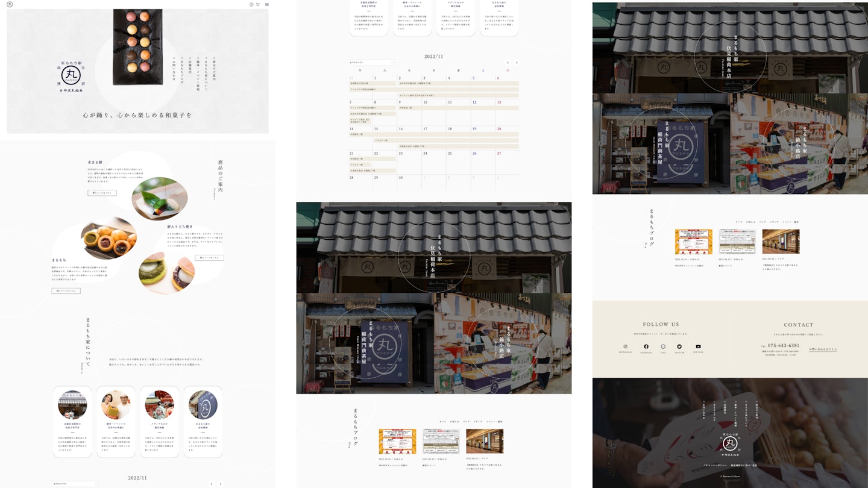Select November 5 on the calendar
The image size is (868, 488).
[473, 78]
